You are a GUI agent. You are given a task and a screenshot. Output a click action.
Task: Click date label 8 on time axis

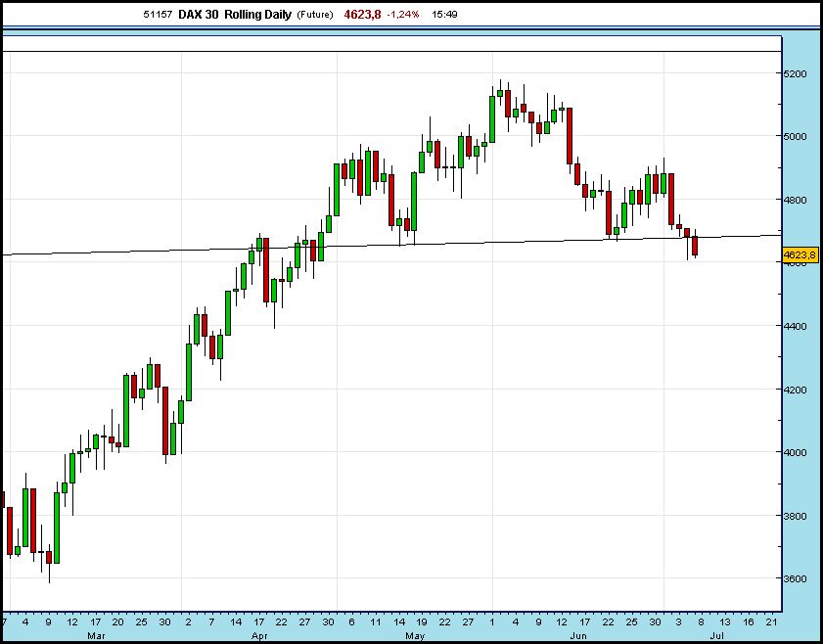click(702, 622)
